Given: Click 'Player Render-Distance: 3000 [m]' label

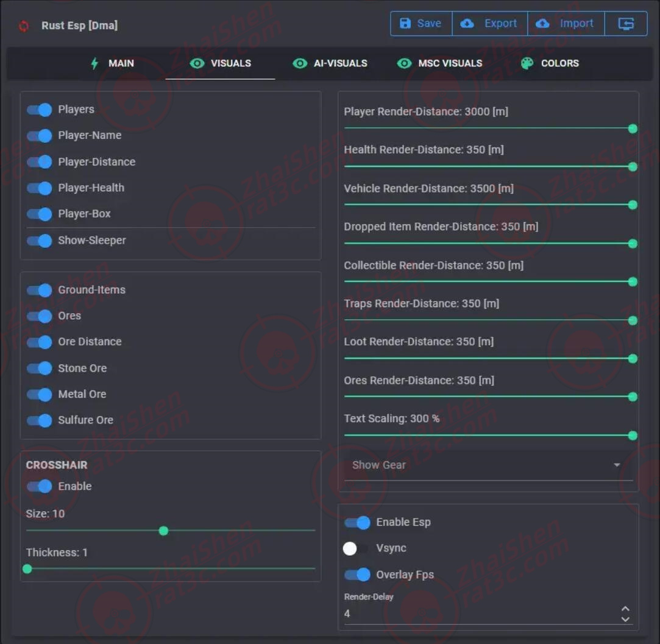Looking at the screenshot, I should click(x=426, y=112).
